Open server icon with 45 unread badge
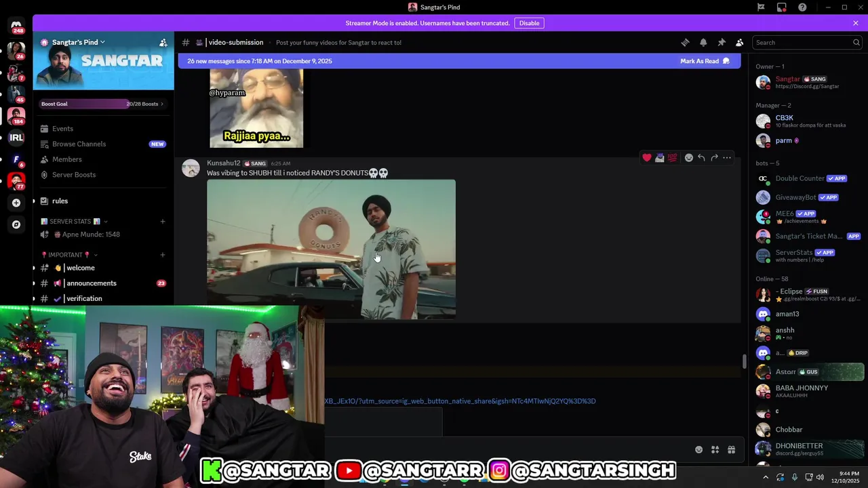The width and height of the screenshot is (868, 488). pyautogui.click(x=16, y=94)
